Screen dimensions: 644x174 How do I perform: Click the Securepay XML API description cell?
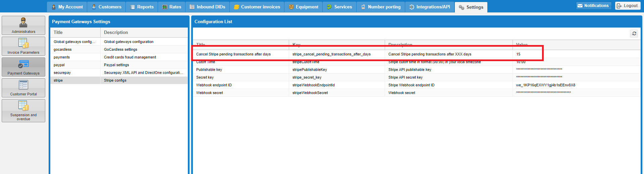(x=144, y=73)
